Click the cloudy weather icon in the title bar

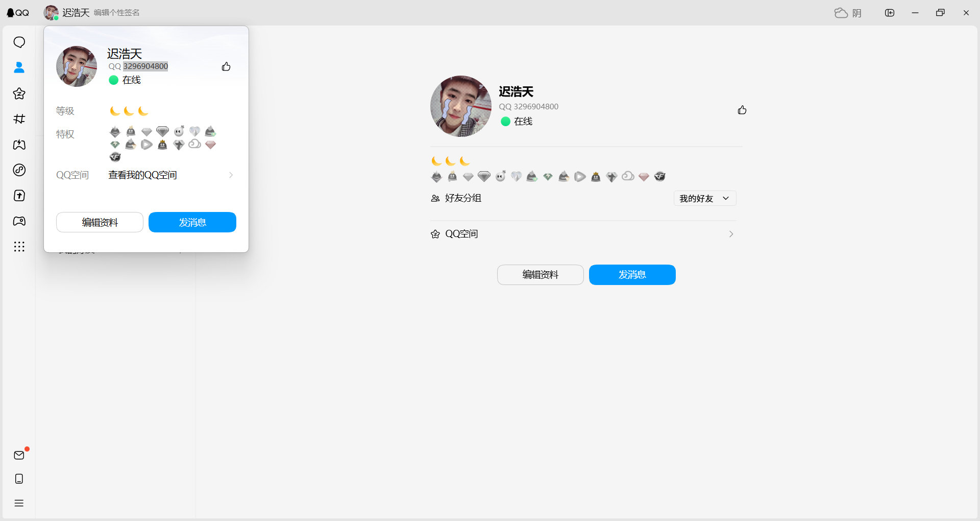pos(841,13)
